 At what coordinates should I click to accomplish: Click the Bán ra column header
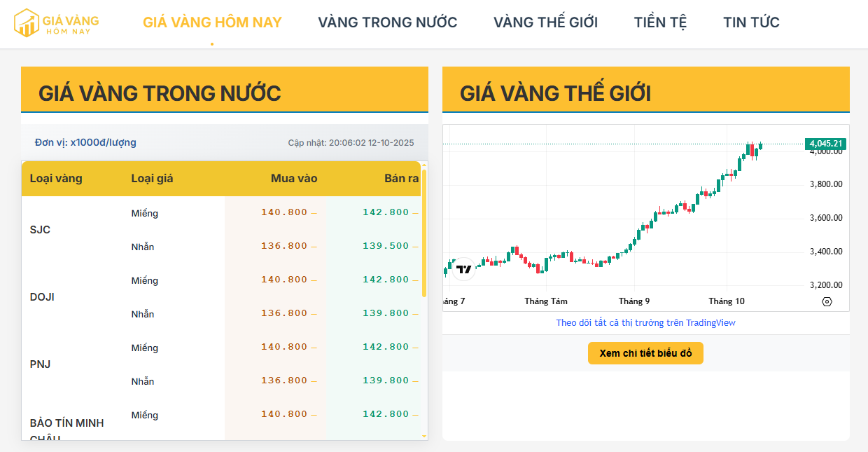401,179
